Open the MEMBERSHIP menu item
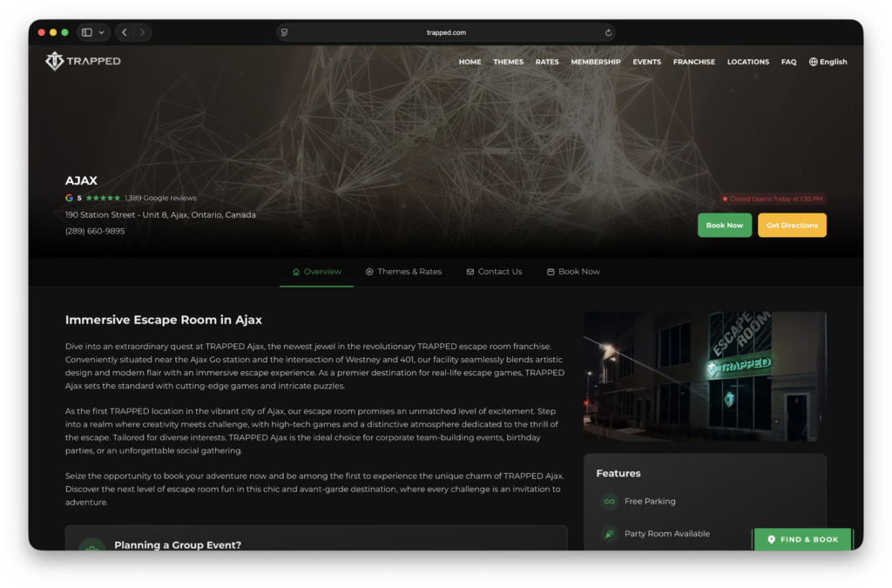Image resolution: width=892 pixels, height=588 pixels. pos(596,62)
